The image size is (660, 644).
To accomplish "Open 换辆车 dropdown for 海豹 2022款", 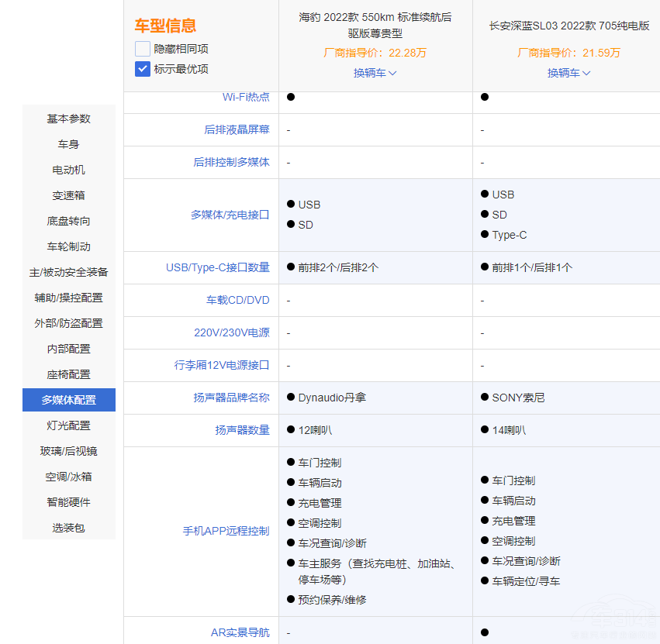I will [x=375, y=73].
